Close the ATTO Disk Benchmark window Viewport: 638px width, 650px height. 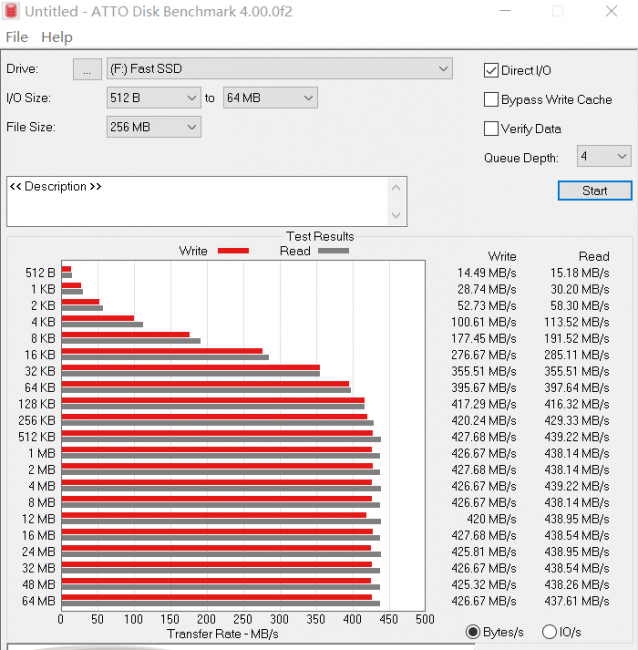coord(611,11)
